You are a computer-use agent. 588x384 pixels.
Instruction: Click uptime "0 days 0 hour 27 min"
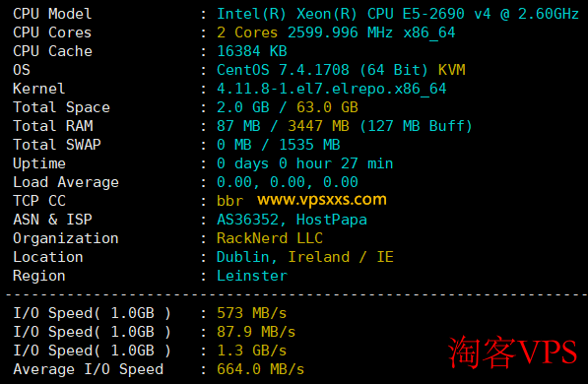tap(305, 163)
